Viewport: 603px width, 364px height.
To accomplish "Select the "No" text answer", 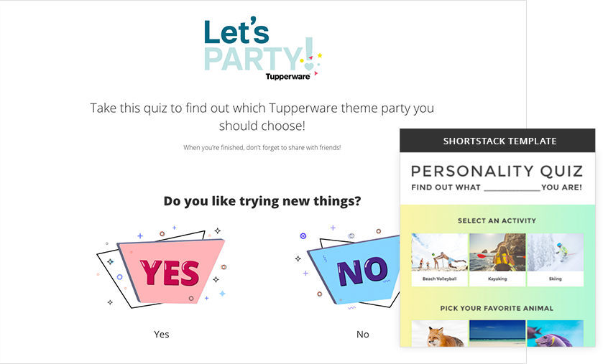I will [363, 334].
